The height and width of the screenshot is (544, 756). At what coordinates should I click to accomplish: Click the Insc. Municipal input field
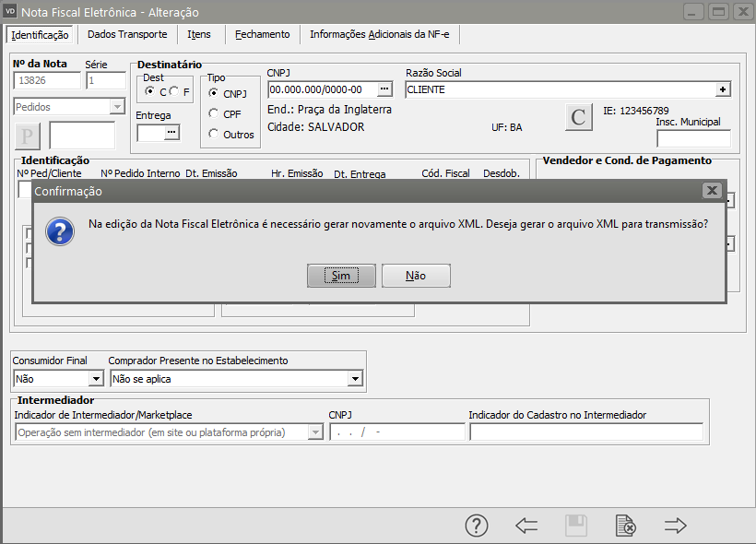[693, 139]
